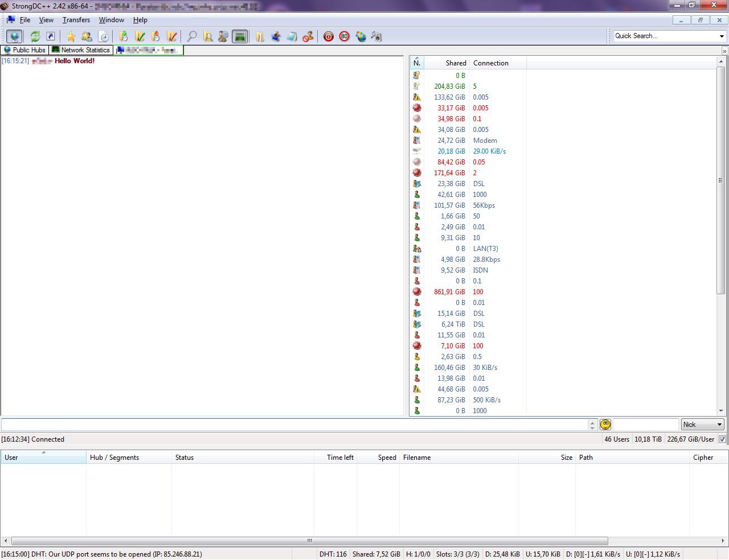This screenshot has height=560, width=729.
Task: Open Favorite Hubs with the star icon
Action: (x=71, y=36)
